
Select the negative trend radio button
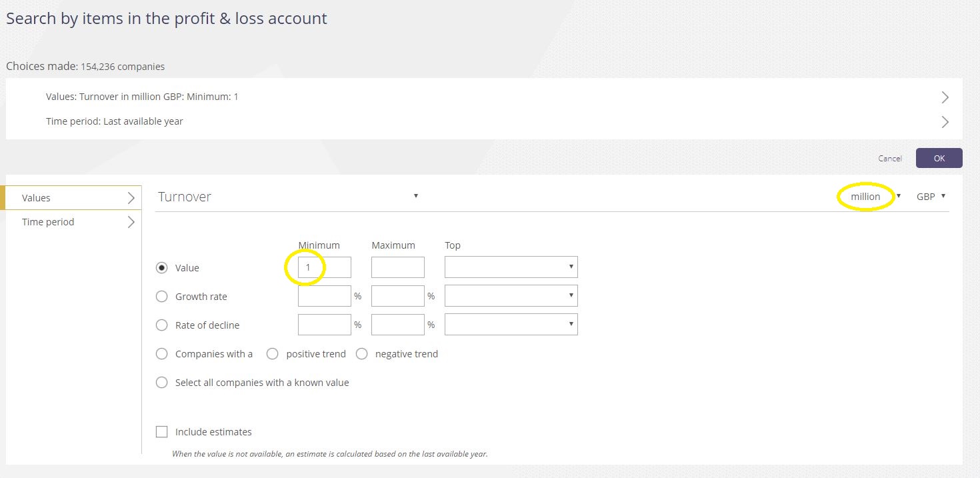[x=361, y=354]
